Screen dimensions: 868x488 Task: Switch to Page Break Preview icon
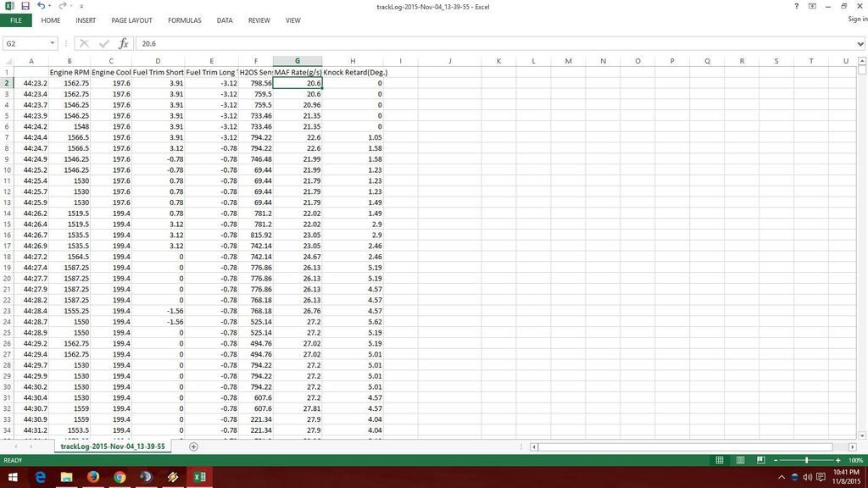[x=760, y=460]
